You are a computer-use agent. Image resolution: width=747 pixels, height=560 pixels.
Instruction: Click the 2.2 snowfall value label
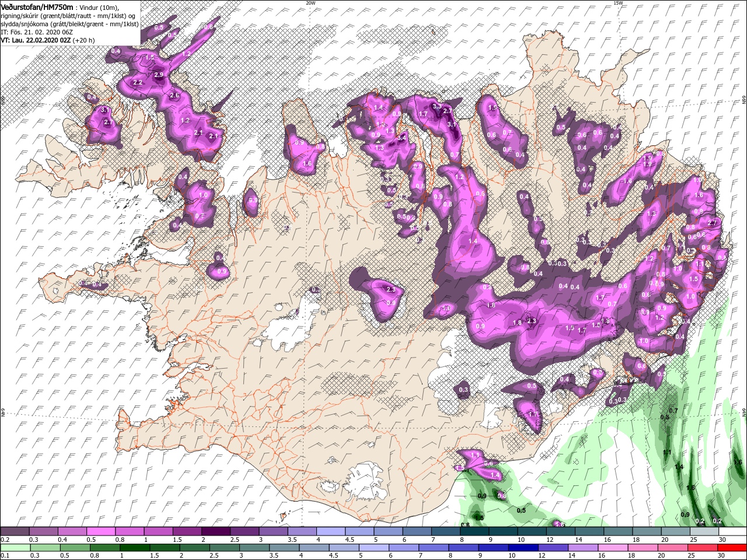pos(138,83)
